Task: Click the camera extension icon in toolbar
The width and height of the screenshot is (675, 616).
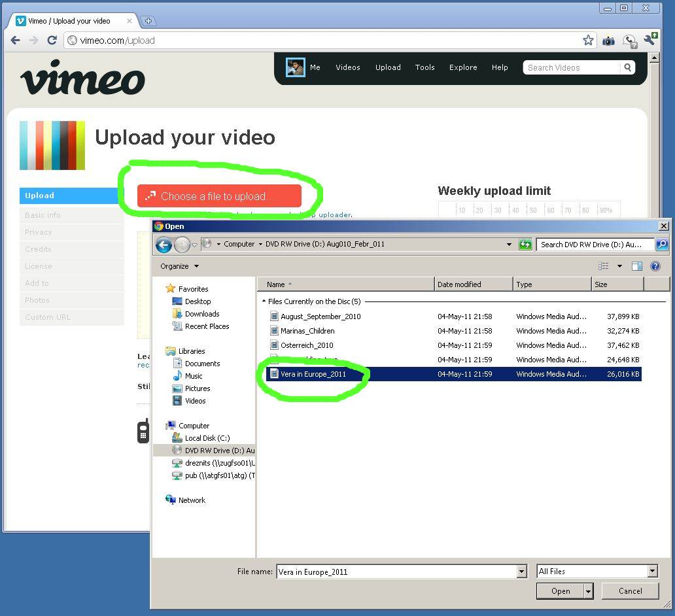Action: 608,41
